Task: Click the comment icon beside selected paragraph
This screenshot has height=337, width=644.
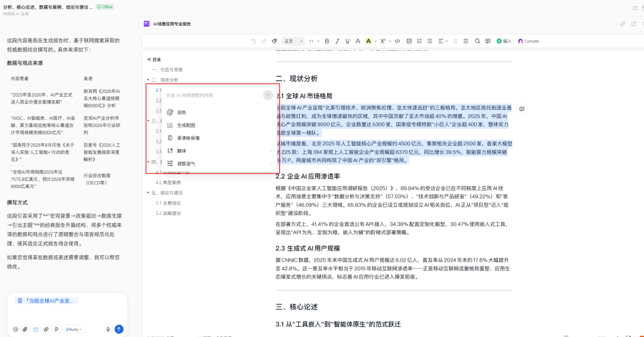Action: pos(521,109)
